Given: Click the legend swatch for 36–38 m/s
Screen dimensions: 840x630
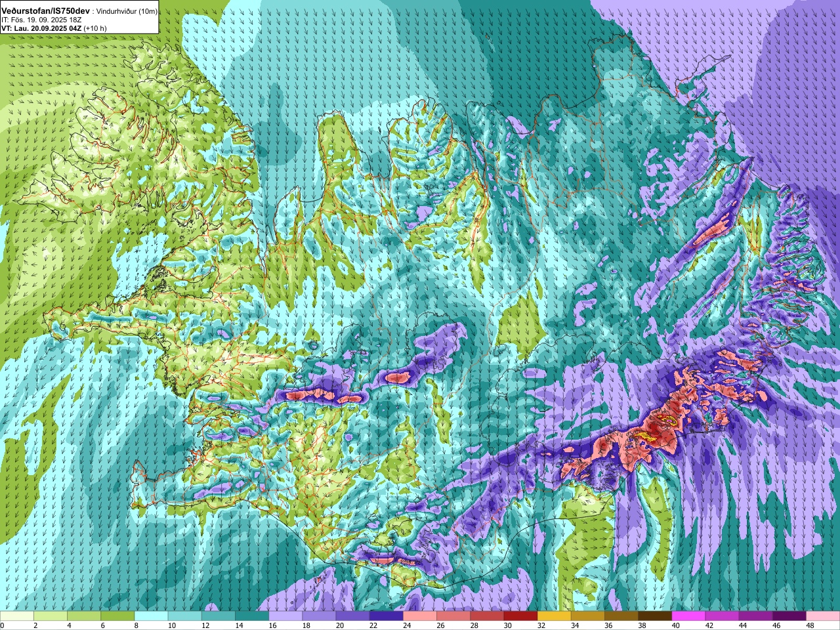Looking at the screenshot, I should (621, 616).
